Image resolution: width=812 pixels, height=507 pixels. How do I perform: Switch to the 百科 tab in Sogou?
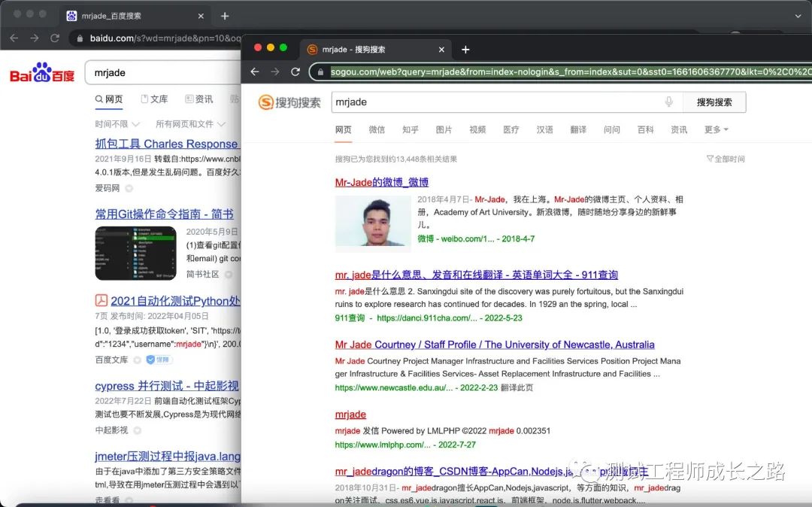click(645, 129)
